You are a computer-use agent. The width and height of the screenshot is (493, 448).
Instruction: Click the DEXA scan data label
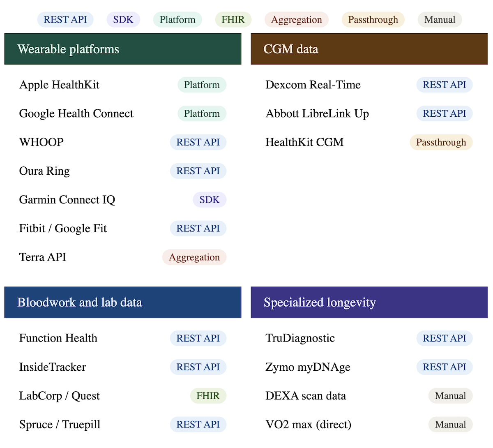click(306, 396)
